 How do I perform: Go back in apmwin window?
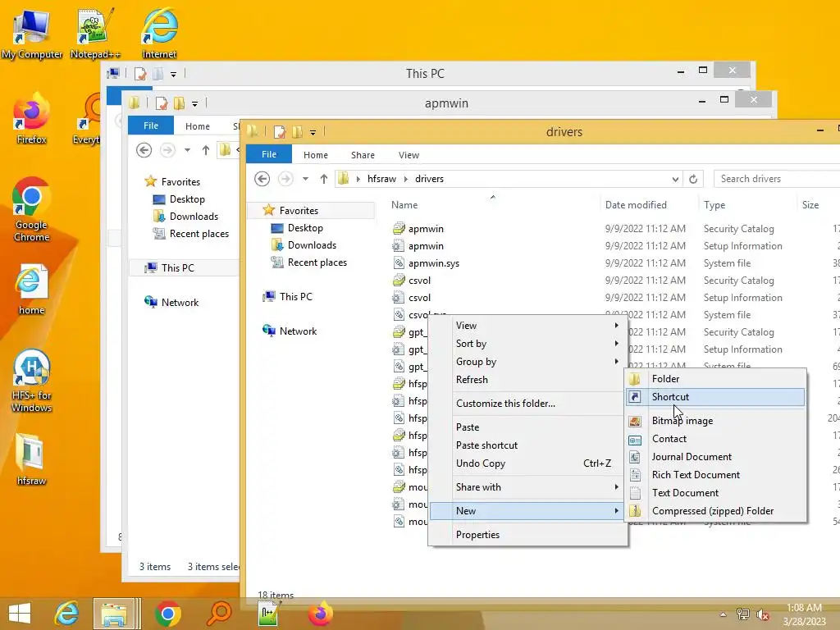click(144, 150)
